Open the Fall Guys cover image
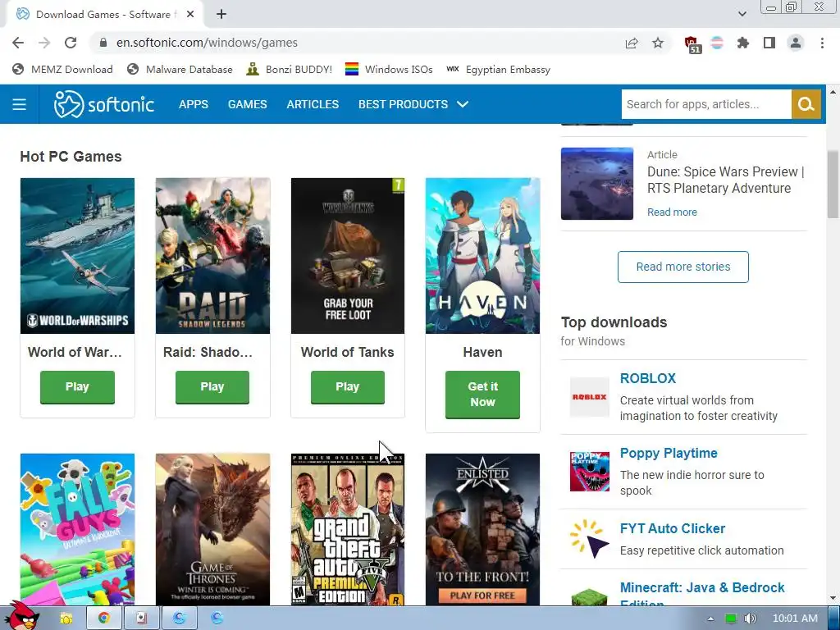840x630 pixels. tap(77, 529)
